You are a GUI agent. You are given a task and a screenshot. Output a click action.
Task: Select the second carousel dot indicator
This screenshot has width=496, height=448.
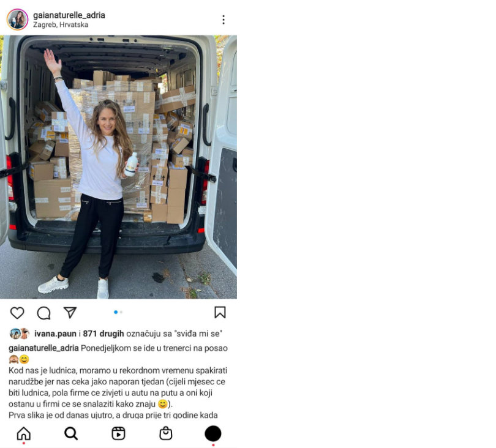click(x=121, y=312)
